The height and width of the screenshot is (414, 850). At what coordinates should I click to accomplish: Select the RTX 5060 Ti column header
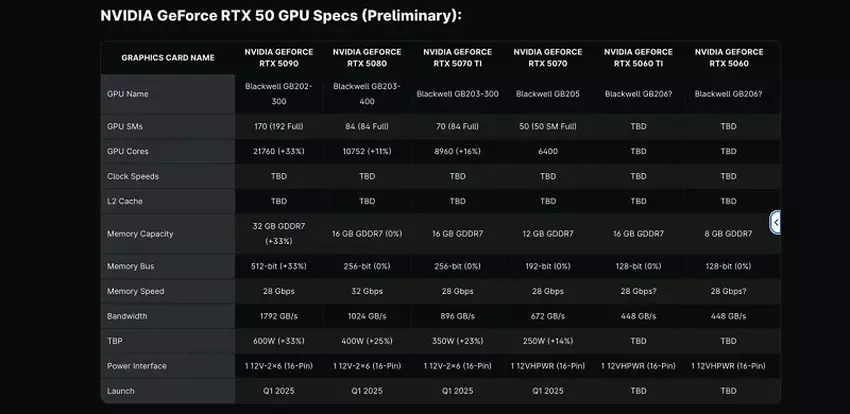click(638, 57)
